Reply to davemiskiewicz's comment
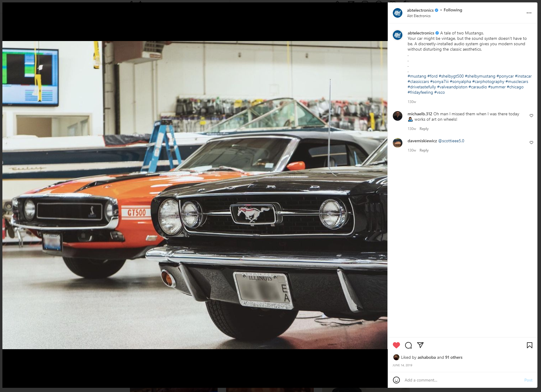541x392 pixels. 424,150
